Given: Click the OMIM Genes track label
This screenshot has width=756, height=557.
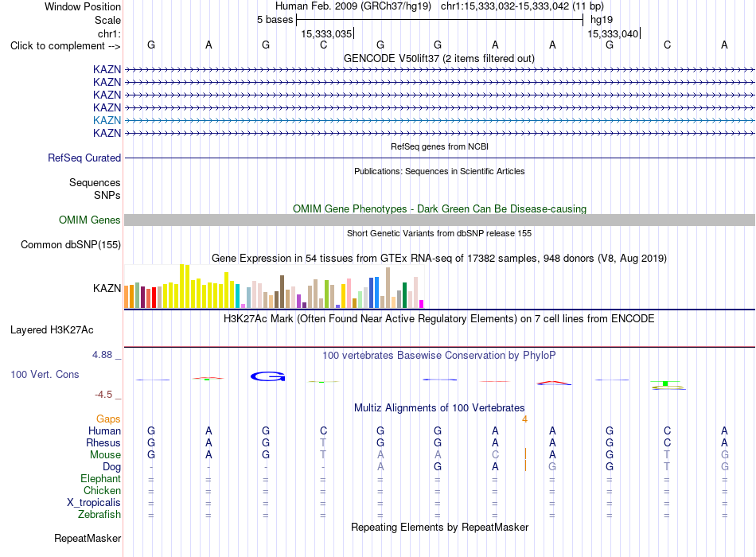Looking at the screenshot, I should click(x=90, y=220).
